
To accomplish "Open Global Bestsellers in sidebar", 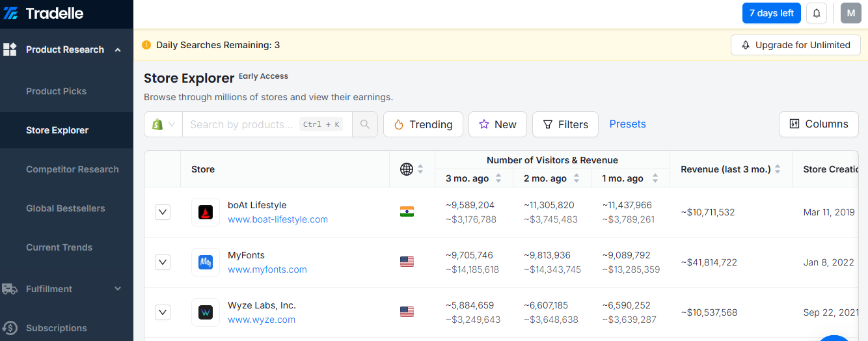I will pos(65,208).
